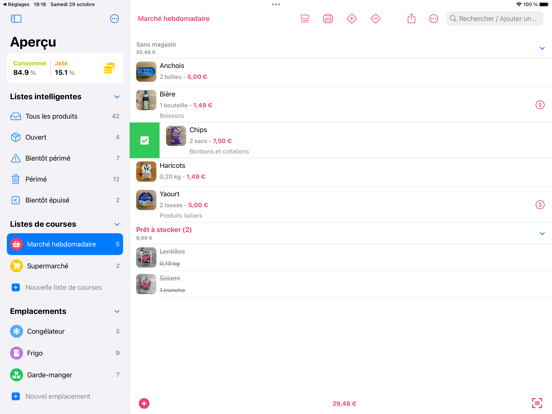Tap price icon on Yaourt row
552x414 pixels.
tap(540, 205)
